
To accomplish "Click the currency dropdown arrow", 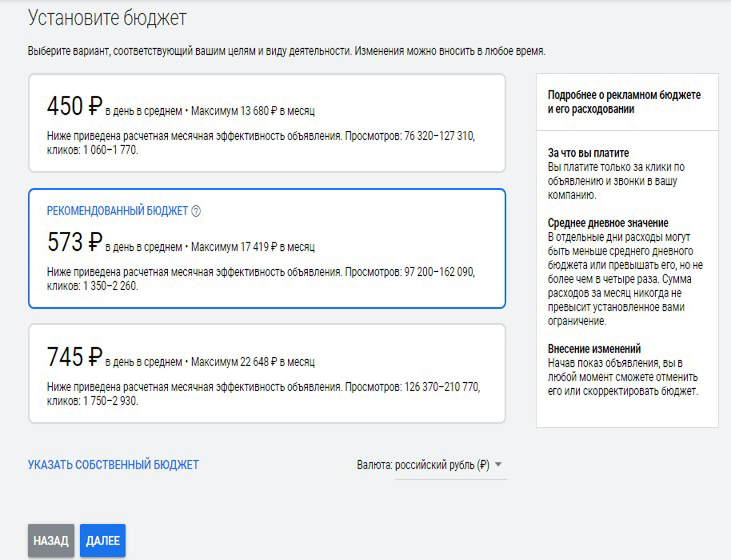I will coord(498,465).
